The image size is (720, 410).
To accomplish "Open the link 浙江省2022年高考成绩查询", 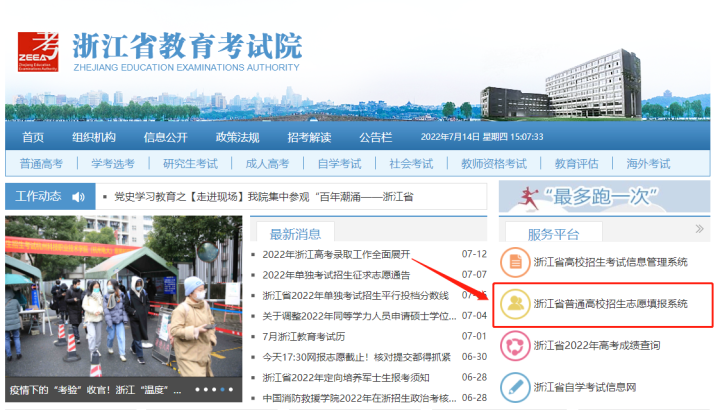I will click(x=596, y=345).
